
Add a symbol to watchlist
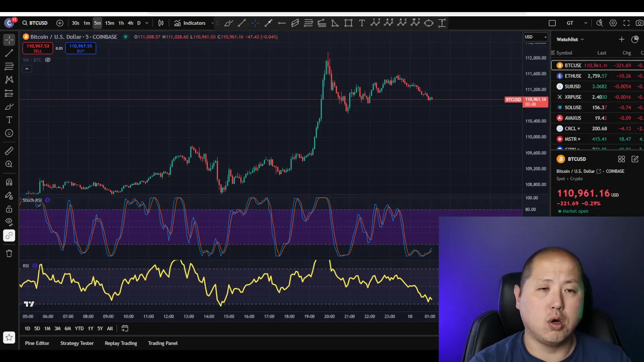(x=622, y=39)
